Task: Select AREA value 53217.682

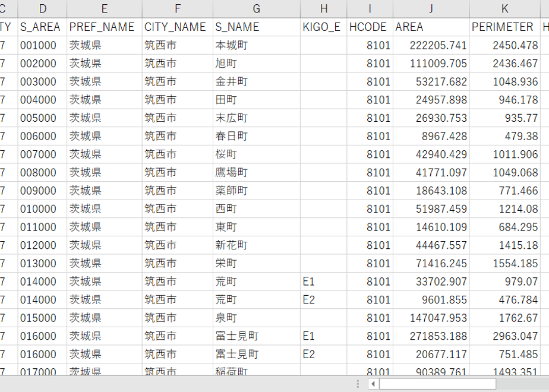Action: coord(431,81)
